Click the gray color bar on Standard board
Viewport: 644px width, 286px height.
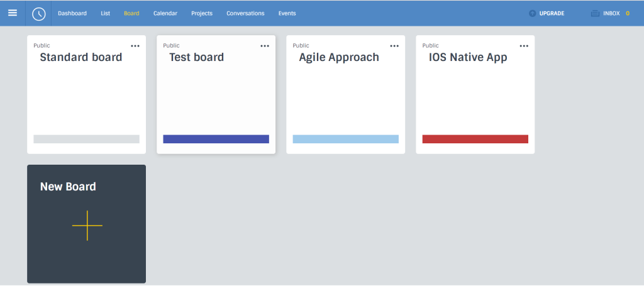[x=86, y=139]
